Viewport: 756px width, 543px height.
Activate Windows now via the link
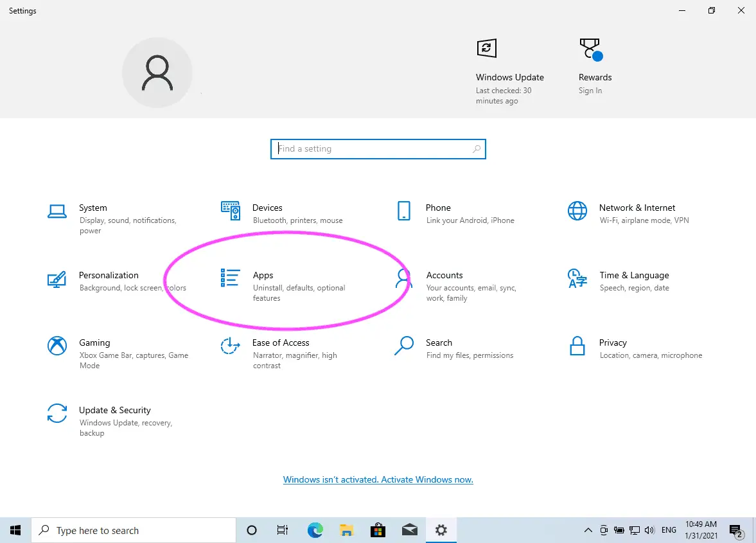point(378,479)
